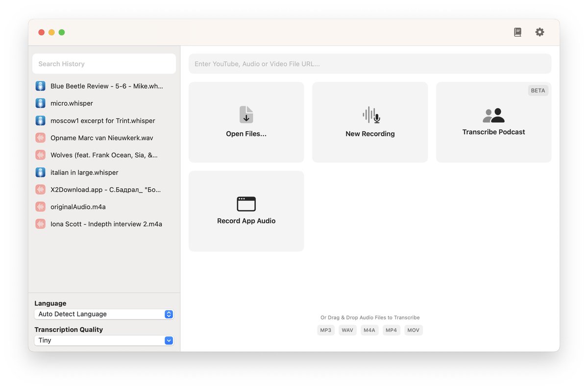Click the Open Files... button label
This screenshot has width=588, height=389.
[246, 134]
